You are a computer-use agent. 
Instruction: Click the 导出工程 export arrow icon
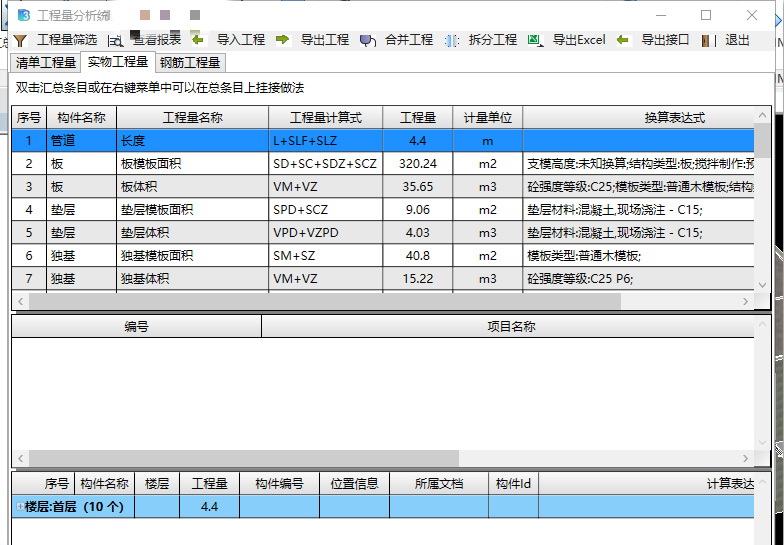tap(283, 40)
